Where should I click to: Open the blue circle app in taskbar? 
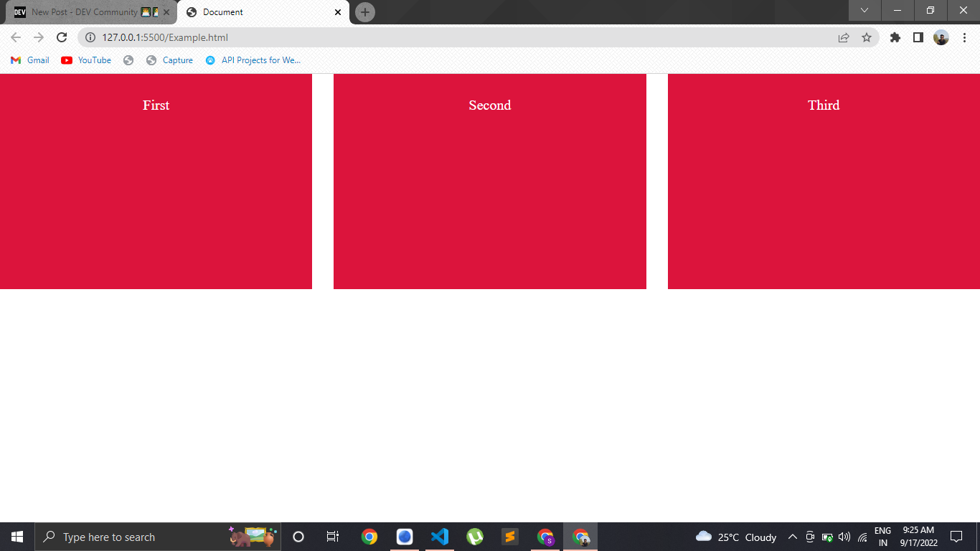(405, 537)
